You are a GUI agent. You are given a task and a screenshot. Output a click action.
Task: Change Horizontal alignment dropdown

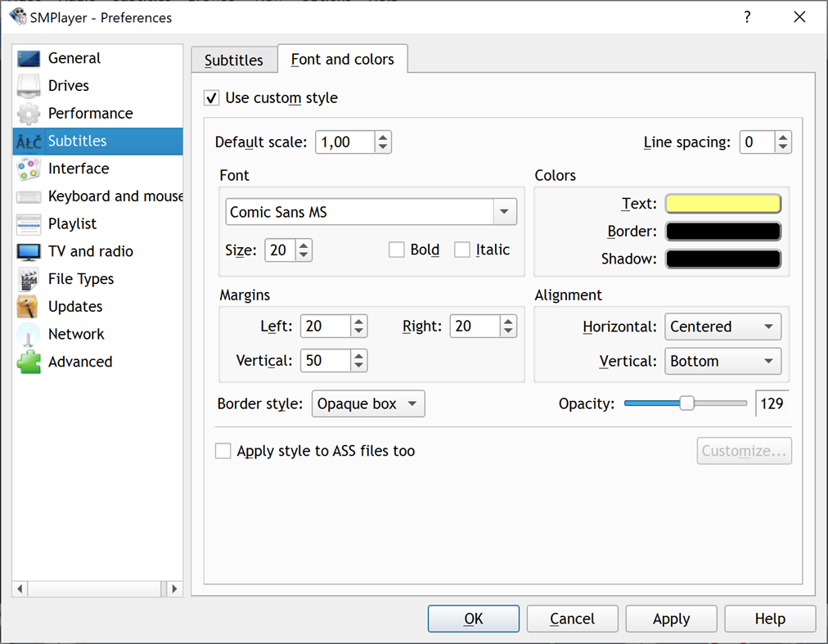click(722, 327)
